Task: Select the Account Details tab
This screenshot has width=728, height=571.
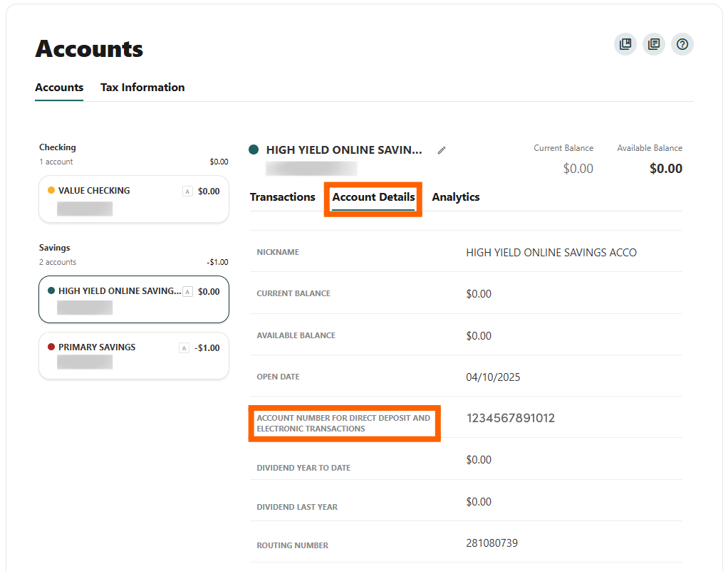Action: [373, 197]
